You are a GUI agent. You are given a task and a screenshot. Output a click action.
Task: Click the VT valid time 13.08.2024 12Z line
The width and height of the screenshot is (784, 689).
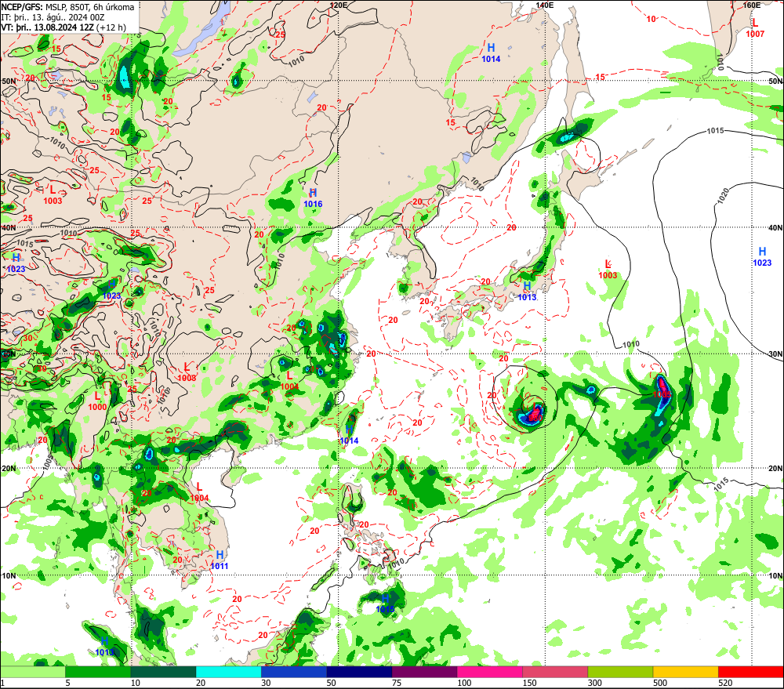[64, 27]
